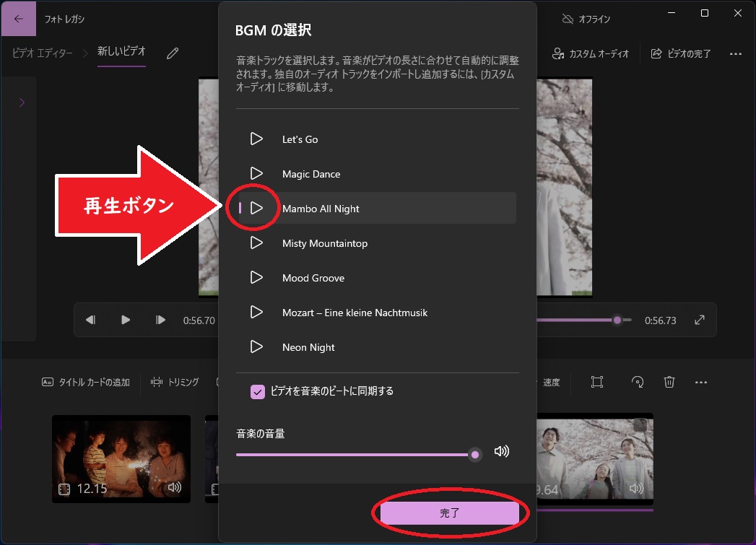
Task: Select the Mood Groove track name
Action: coord(313,278)
